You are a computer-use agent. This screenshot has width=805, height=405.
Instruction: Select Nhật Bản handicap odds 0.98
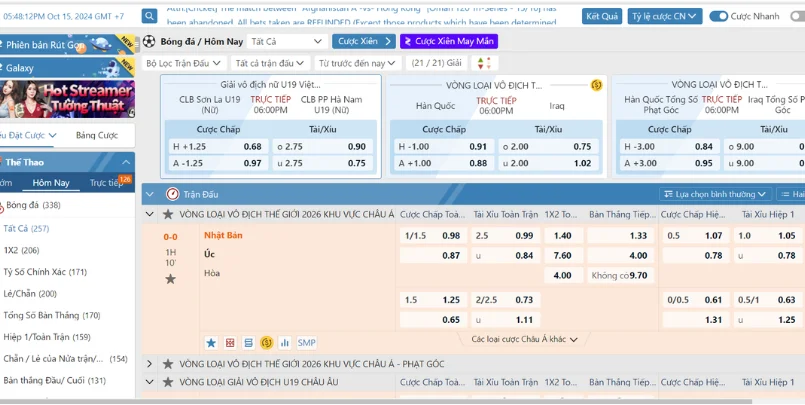click(451, 236)
